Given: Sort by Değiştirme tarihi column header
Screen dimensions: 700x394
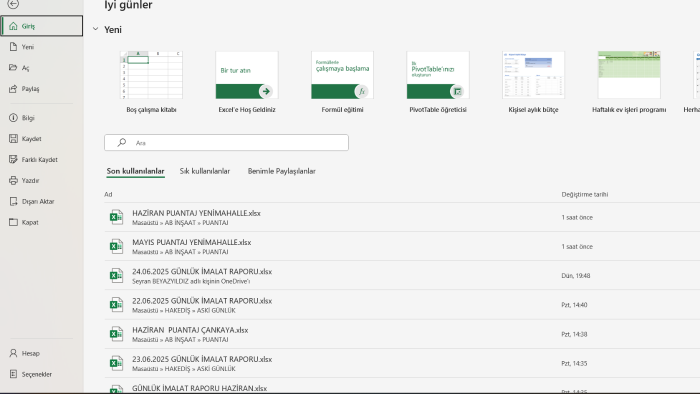Looking at the screenshot, I should pos(584,194).
